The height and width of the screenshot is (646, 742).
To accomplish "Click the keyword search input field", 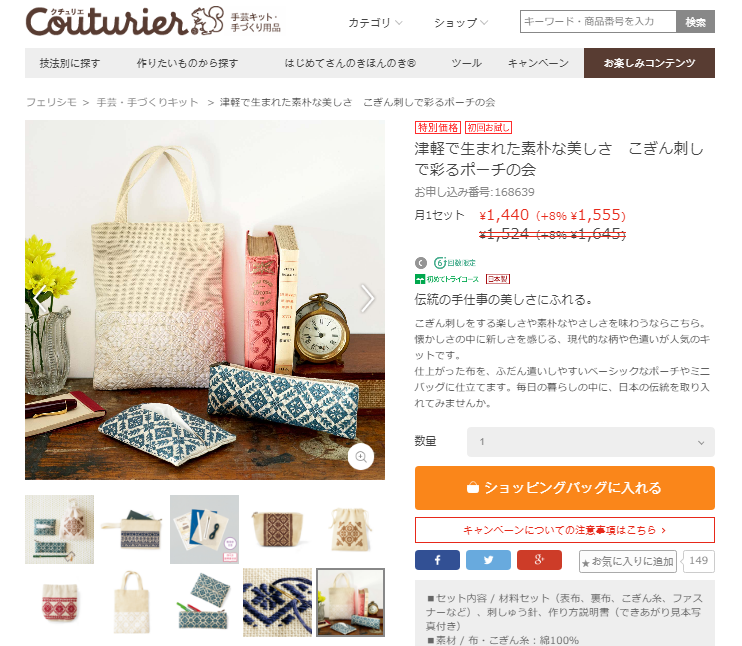I will pyautogui.click(x=598, y=22).
